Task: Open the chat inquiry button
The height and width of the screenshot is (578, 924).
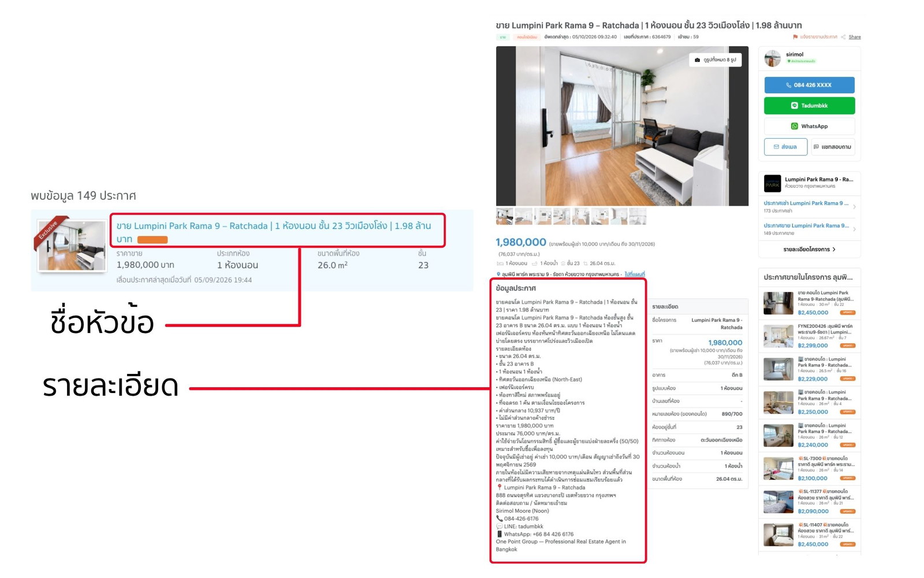Action: pyautogui.click(x=833, y=147)
